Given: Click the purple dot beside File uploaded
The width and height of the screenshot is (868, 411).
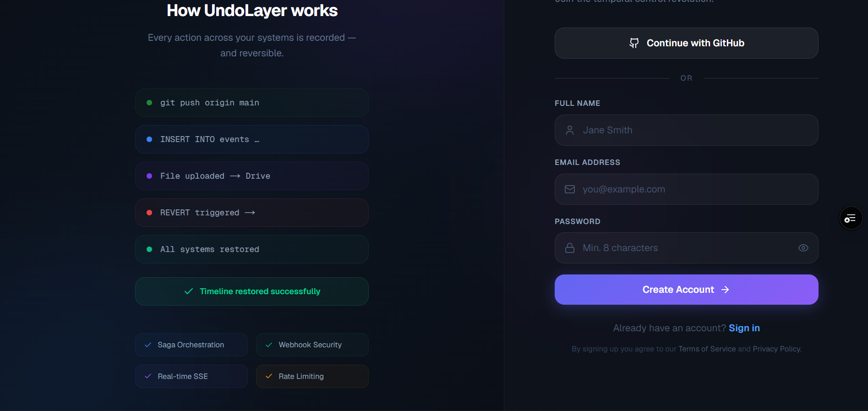Looking at the screenshot, I should (149, 176).
